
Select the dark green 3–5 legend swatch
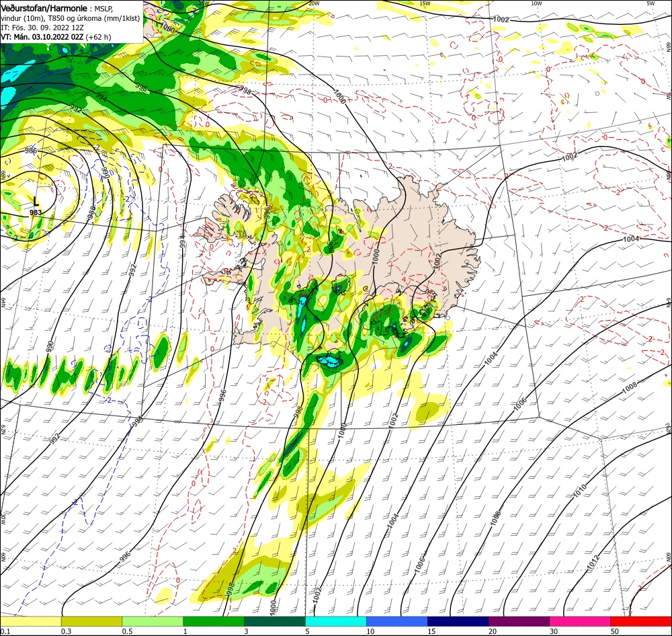click(275, 621)
